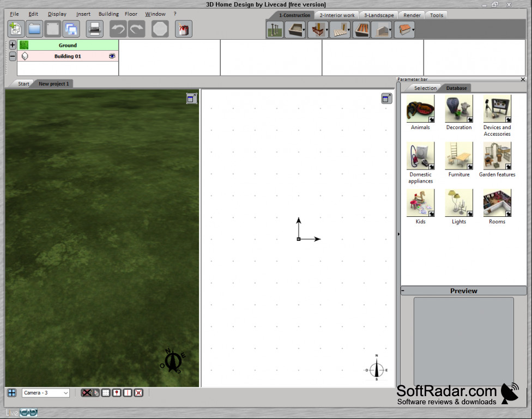This screenshot has width=532, height=419.
Task: Click the Undo arrow icon
Action: [118, 29]
